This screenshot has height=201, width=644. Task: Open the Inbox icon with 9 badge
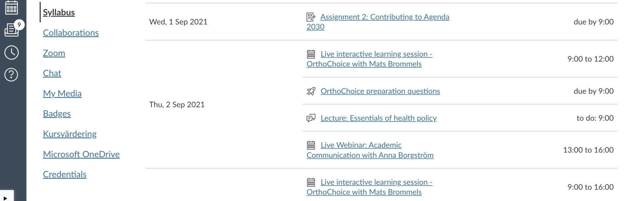click(12, 29)
